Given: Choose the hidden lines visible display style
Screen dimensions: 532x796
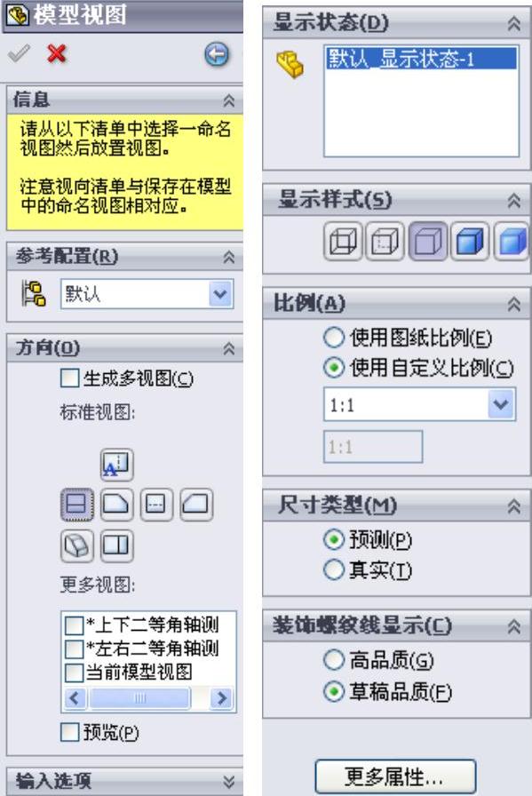Looking at the screenshot, I should tap(385, 241).
